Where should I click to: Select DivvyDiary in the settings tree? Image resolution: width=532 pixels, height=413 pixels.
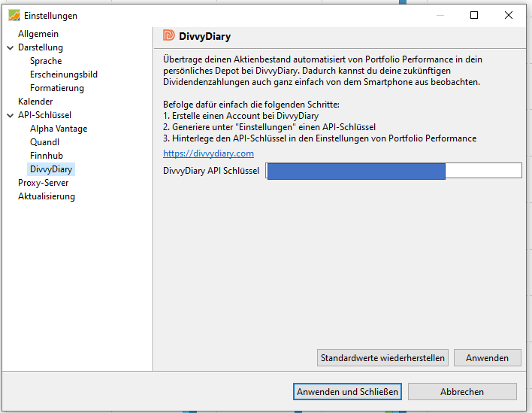pos(51,169)
